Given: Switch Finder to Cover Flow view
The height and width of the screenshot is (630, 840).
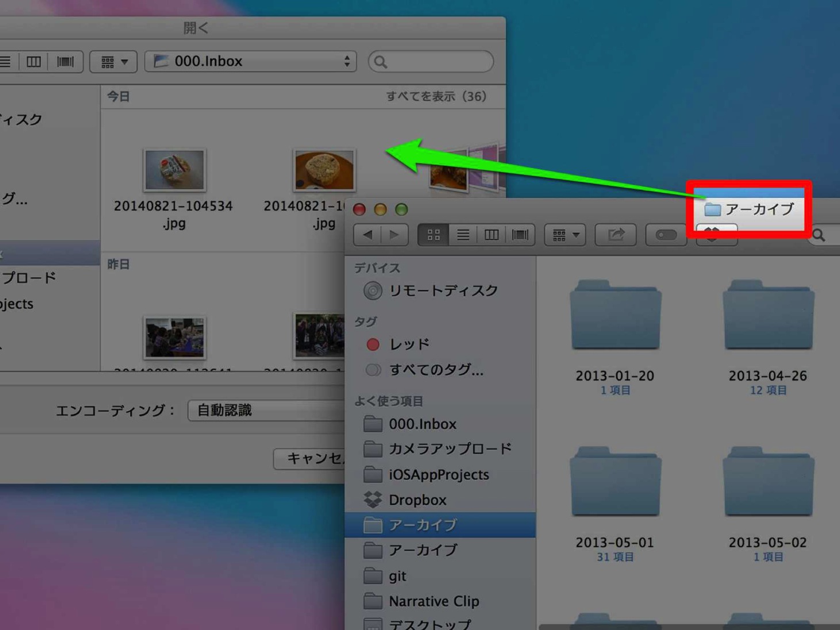Looking at the screenshot, I should click(x=520, y=235).
